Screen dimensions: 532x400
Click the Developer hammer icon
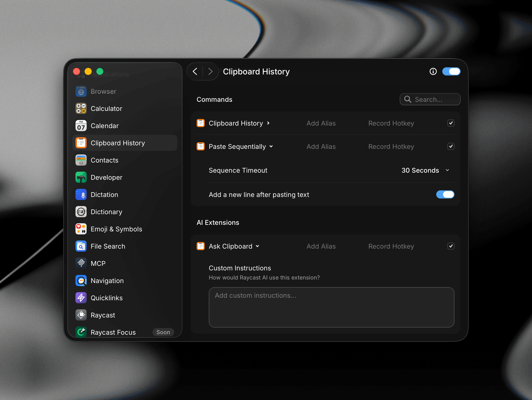coord(81,177)
